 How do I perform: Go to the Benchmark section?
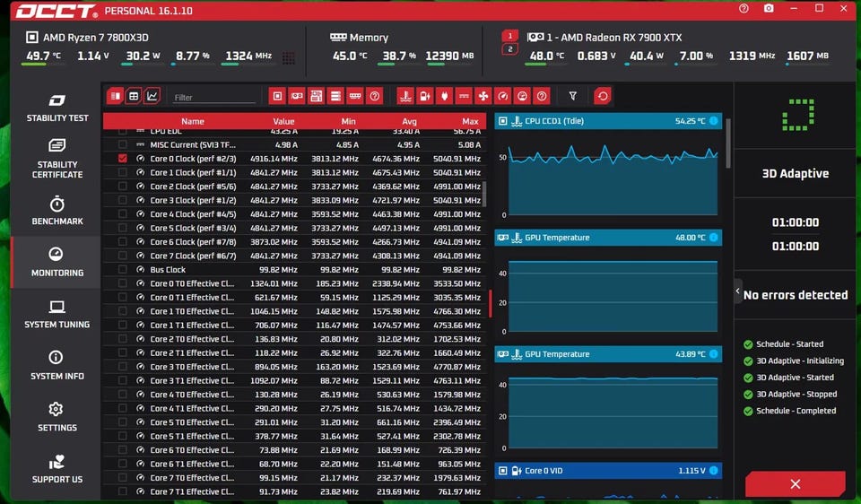click(57, 210)
